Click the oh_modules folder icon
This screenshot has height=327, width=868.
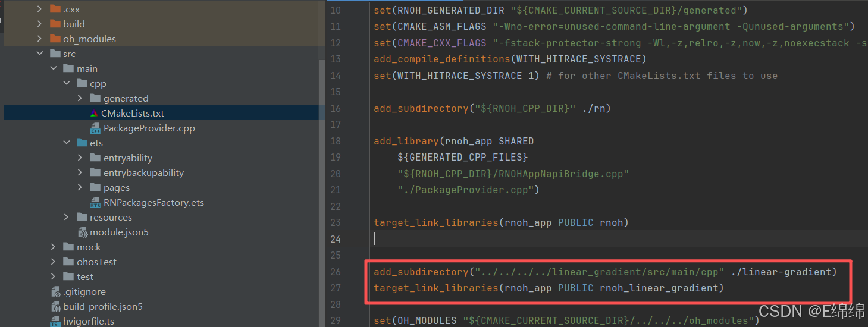(55, 39)
